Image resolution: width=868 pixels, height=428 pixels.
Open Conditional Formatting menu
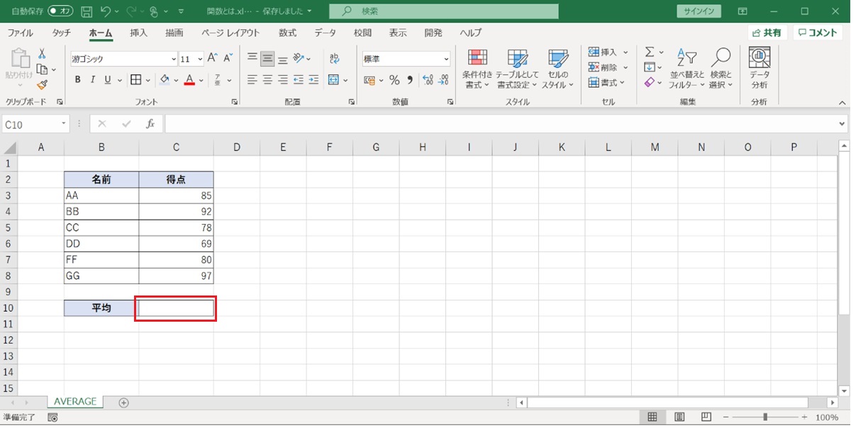pyautogui.click(x=477, y=69)
